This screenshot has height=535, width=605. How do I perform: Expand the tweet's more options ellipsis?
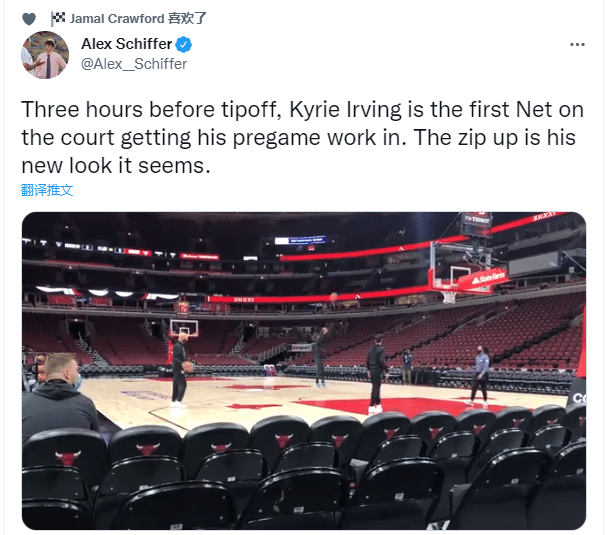(x=577, y=45)
